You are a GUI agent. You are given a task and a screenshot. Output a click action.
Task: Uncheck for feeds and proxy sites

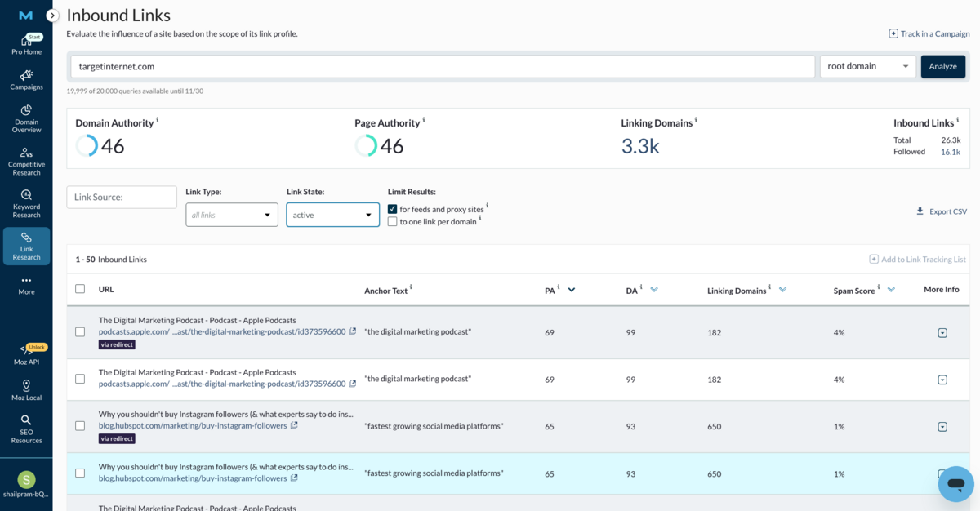[x=393, y=209]
